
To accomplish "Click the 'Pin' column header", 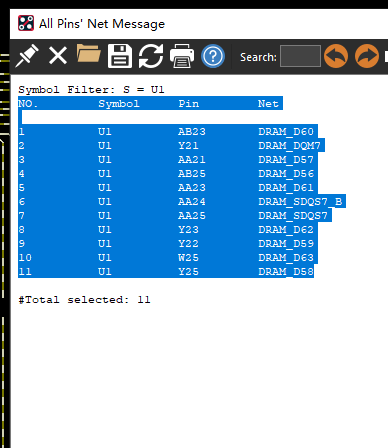I will coord(189,104).
